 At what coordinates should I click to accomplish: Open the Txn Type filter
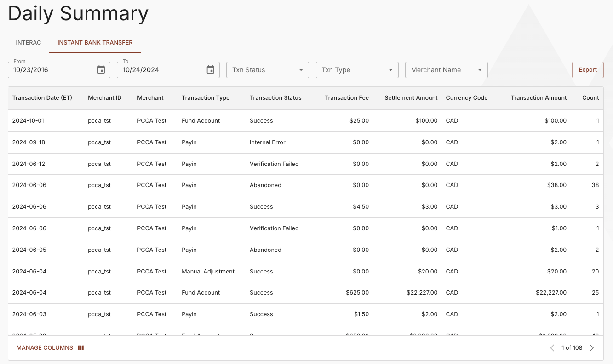pyautogui.click(x=357, y=69)
